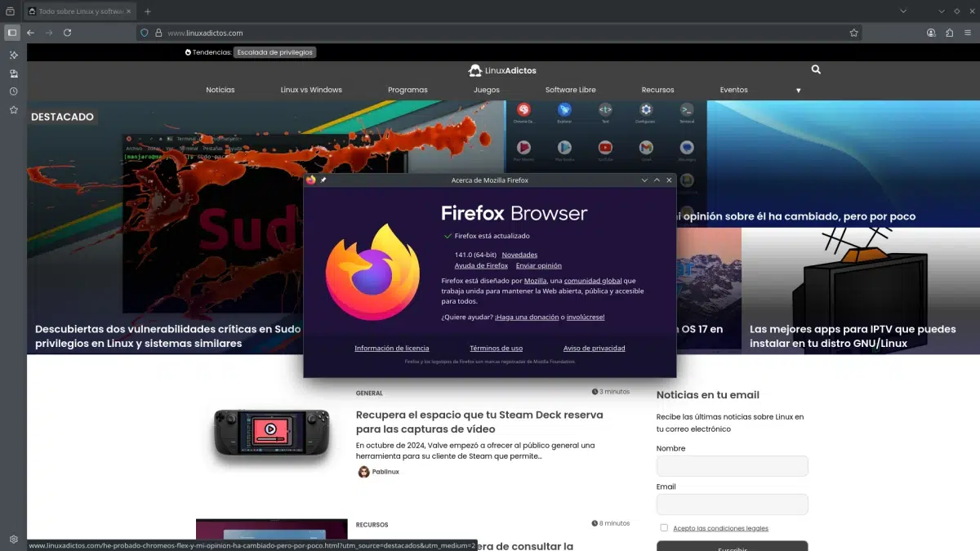Screen dimensions: 980x551
Task: Expand the list-all-tabs chevron
Action: click(903, 11)
